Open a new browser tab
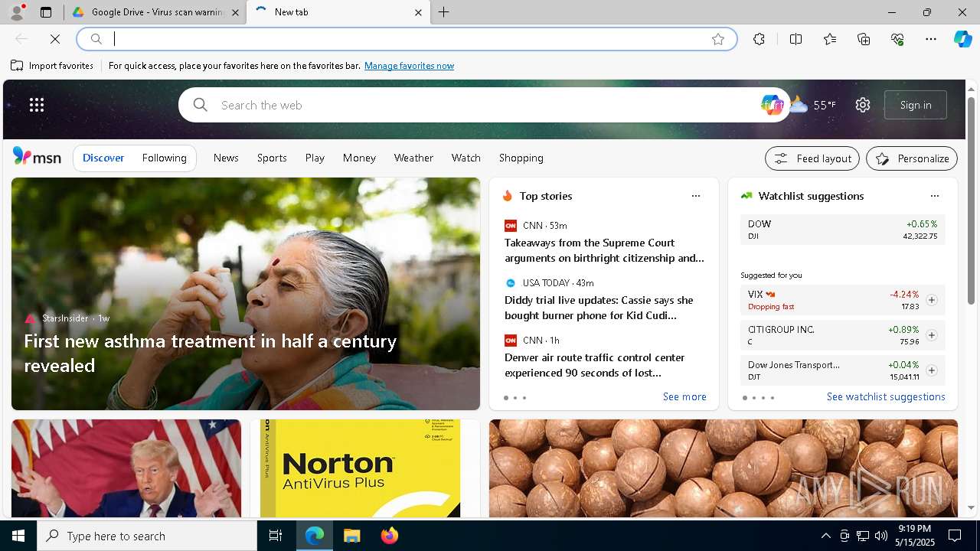The width and height of the screenshot is (980, 551). point(444,12)
